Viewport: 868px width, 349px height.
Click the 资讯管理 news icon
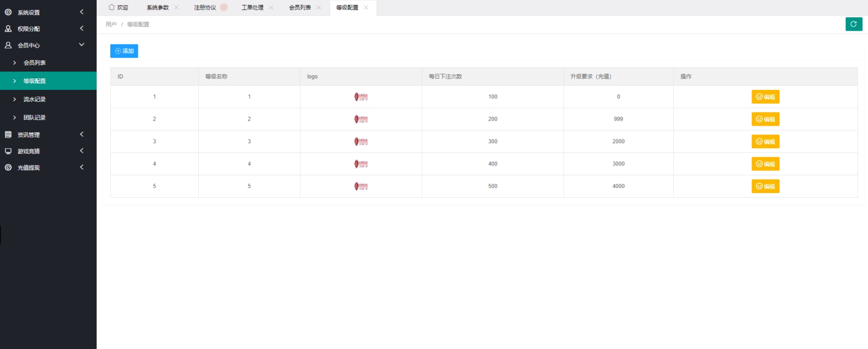(8, 135)
